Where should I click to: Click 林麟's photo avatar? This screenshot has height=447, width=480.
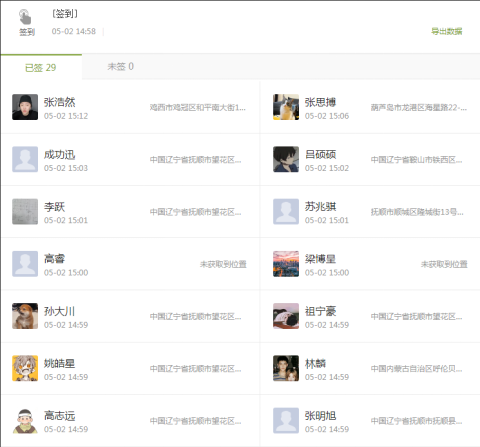[x=286, y=368]
